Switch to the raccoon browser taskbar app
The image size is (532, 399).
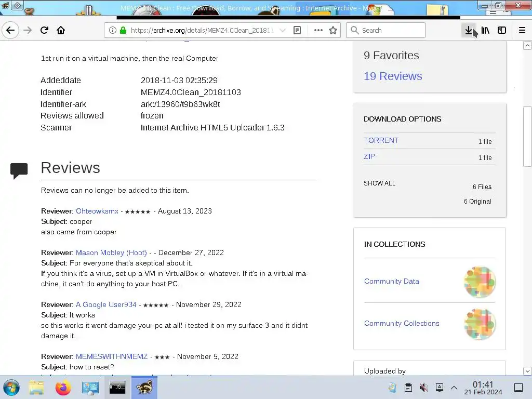point(144,388)
